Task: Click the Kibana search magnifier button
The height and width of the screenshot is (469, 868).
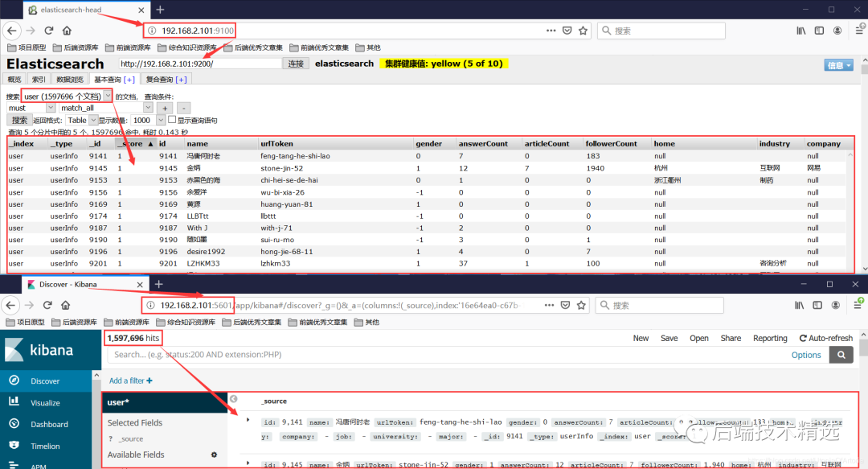Action: pos(841,355)
